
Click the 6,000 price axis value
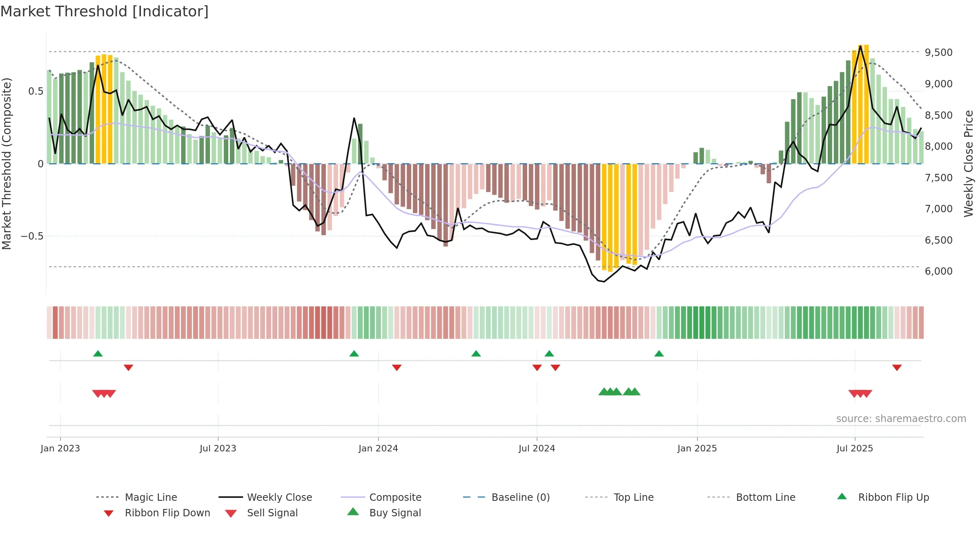[939, 271]
